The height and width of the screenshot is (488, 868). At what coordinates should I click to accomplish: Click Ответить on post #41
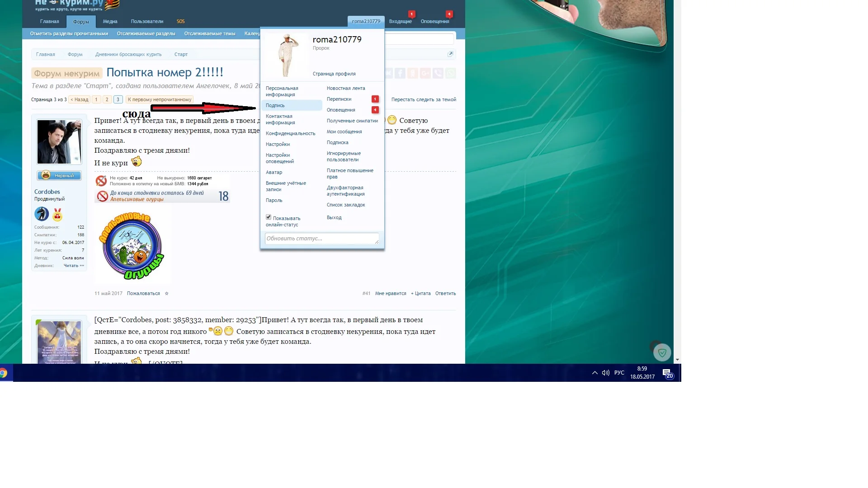click(x=445, y=293)
